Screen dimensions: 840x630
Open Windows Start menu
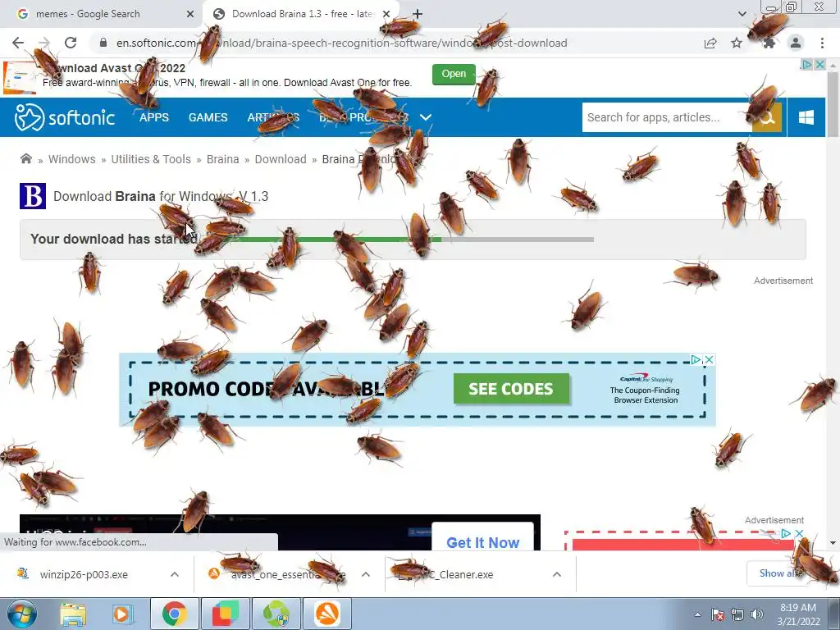21,614
